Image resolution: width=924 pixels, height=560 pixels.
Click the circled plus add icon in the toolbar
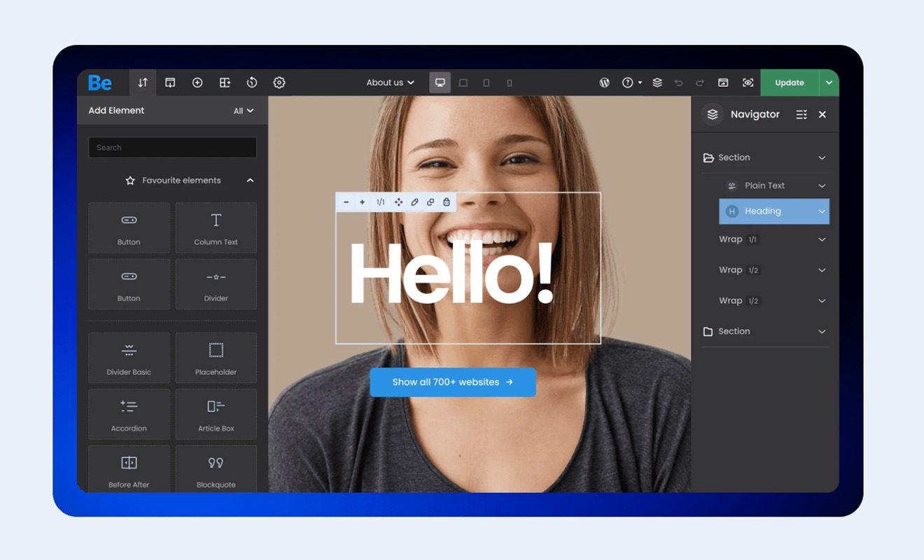pyautogui.click(x=197, y=83)
